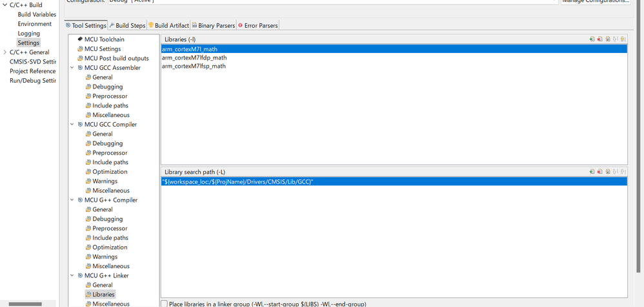Enable Place libraries in a linker group
The height and width of the screenshot is (307, 644).
pyautogui.click(x=165, y=304)
